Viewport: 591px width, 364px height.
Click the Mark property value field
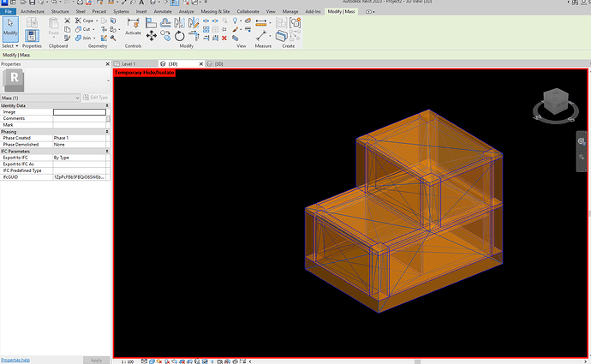pyautogui.click(x=80, y=125)
